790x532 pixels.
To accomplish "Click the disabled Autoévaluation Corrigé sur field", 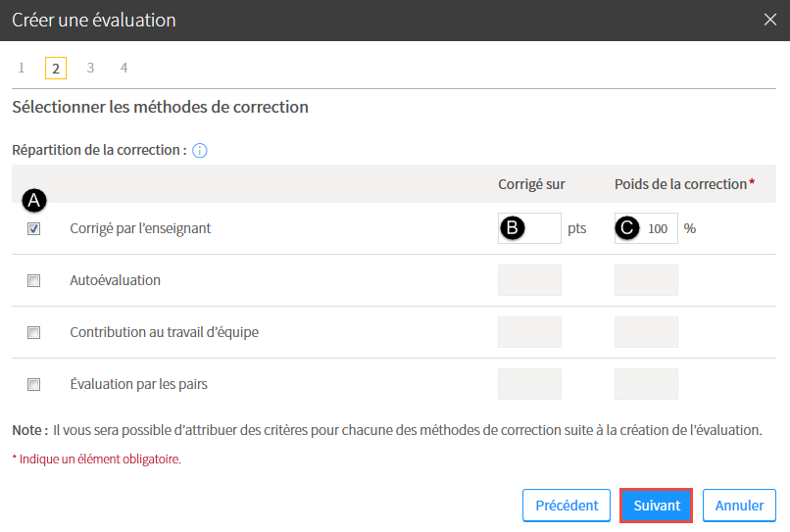I will (x=529, y=280).
